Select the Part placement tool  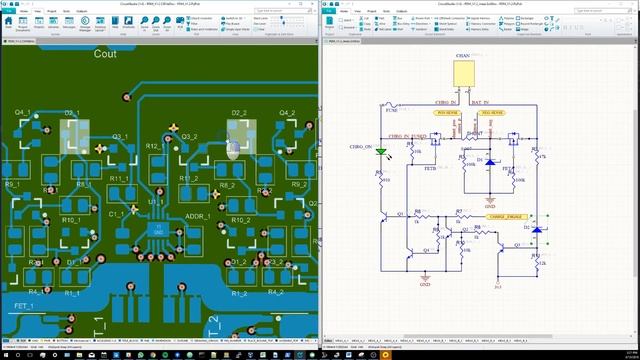click(x=380, y=18)
